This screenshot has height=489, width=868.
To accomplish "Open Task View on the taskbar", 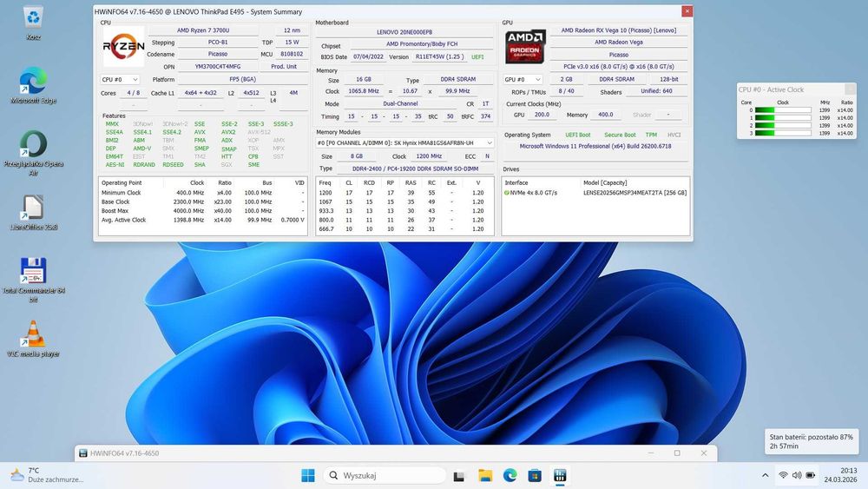I will point(458,476).
